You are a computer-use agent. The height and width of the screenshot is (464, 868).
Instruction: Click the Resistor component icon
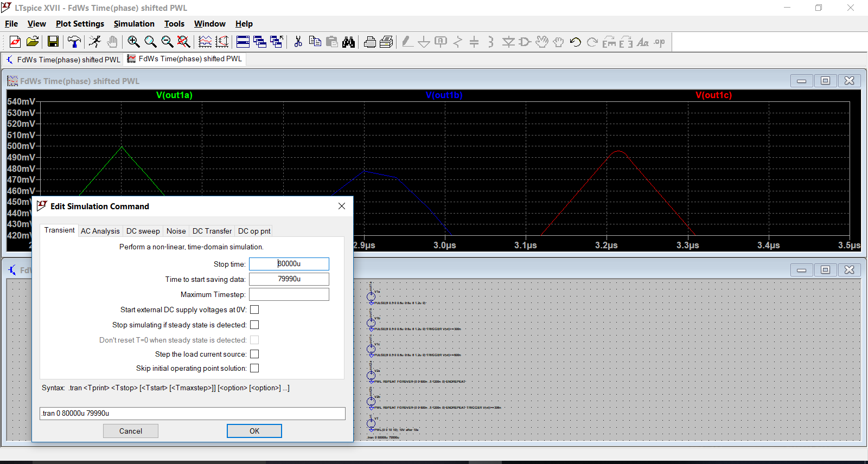[x=458, y=42]
